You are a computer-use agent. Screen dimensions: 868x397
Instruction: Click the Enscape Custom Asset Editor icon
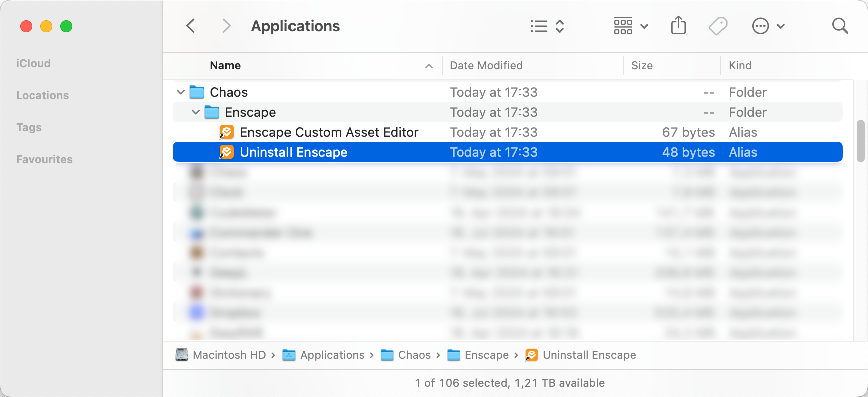(226, 132)
